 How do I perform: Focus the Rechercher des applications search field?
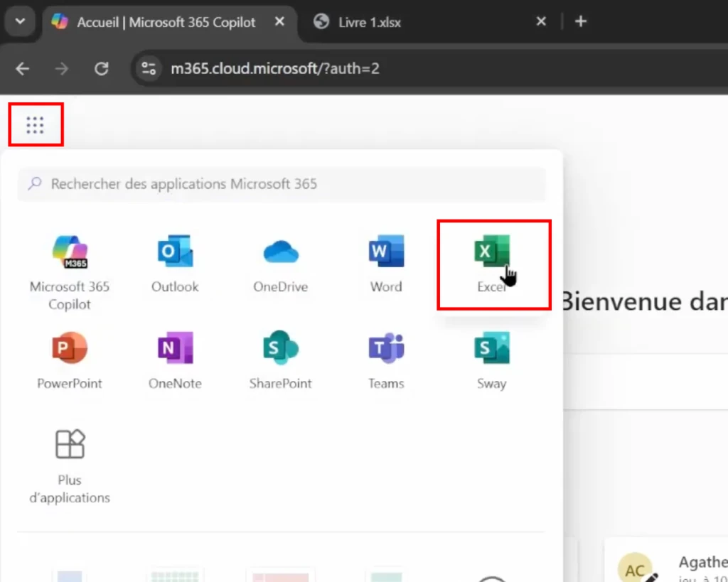point(282,184)
